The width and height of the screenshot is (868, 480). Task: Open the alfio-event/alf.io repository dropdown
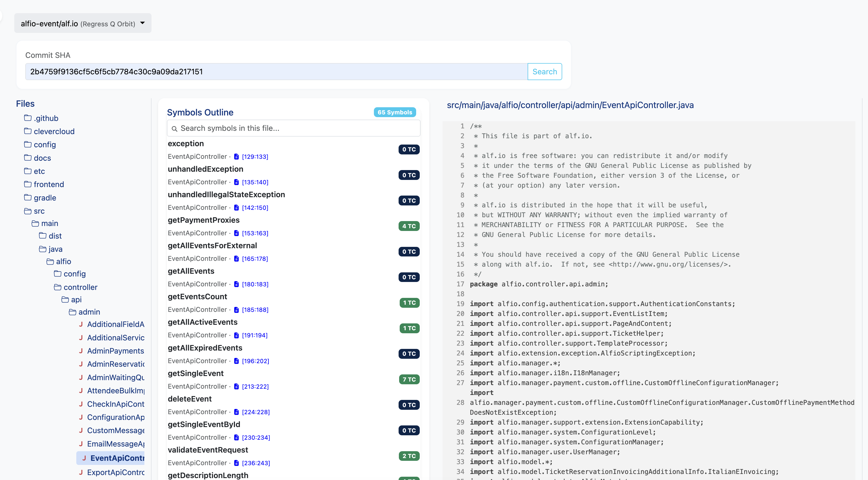[83, 23]
